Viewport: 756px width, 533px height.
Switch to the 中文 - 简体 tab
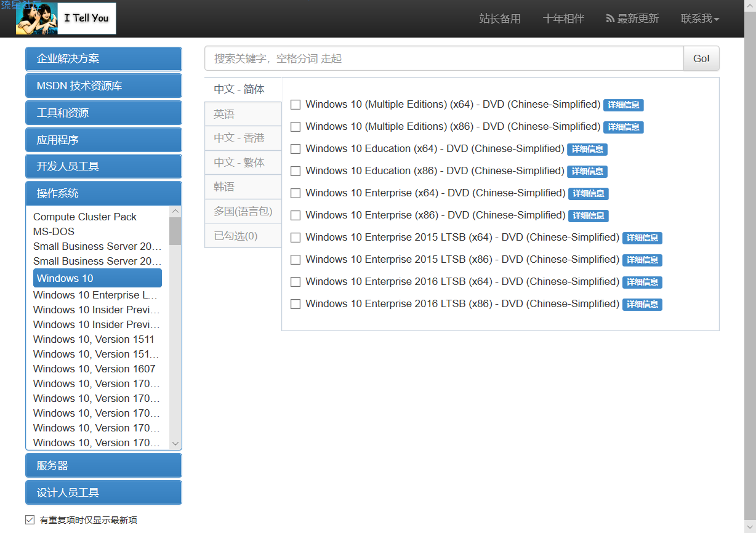[243, 89]
